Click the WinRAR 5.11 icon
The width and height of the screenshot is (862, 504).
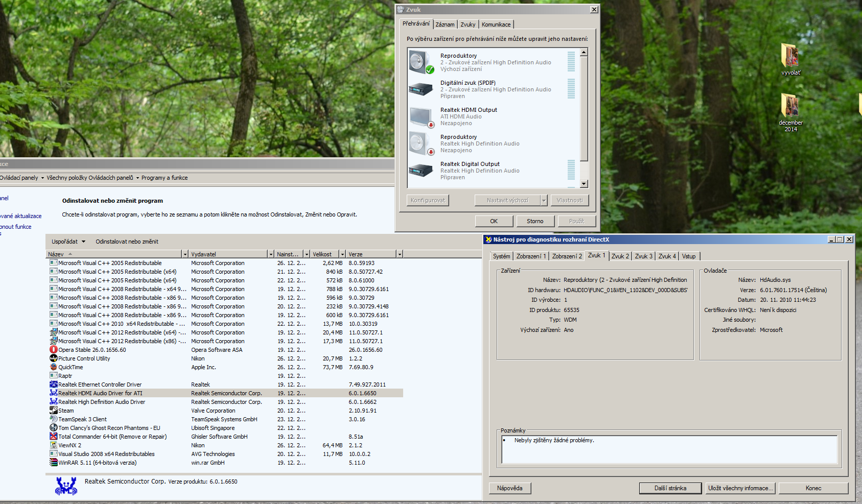coord(54,463)
